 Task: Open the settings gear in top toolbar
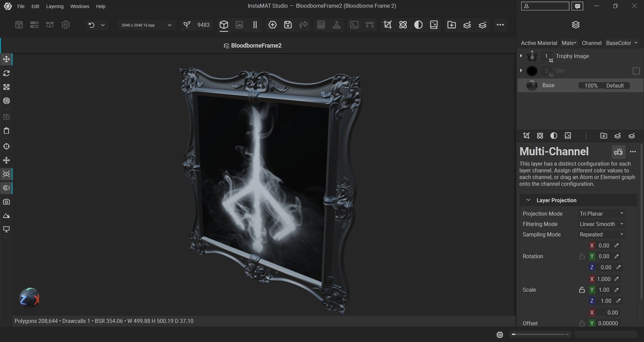tap(66, 25)
